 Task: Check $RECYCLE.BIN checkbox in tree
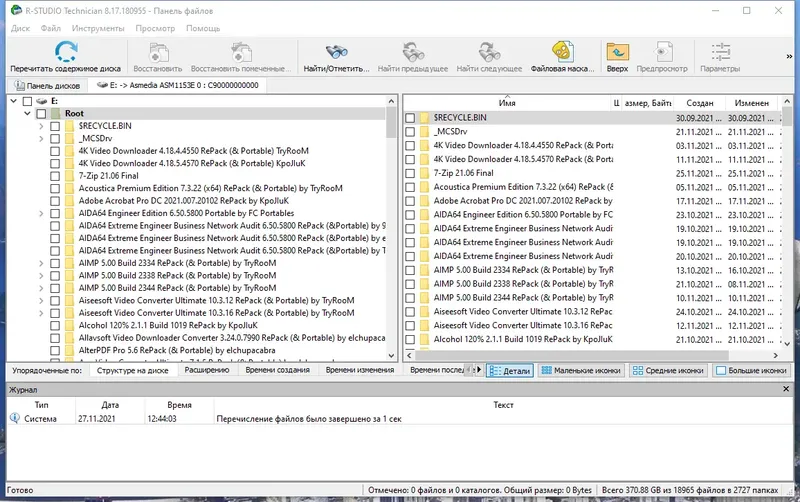[55, 126]
